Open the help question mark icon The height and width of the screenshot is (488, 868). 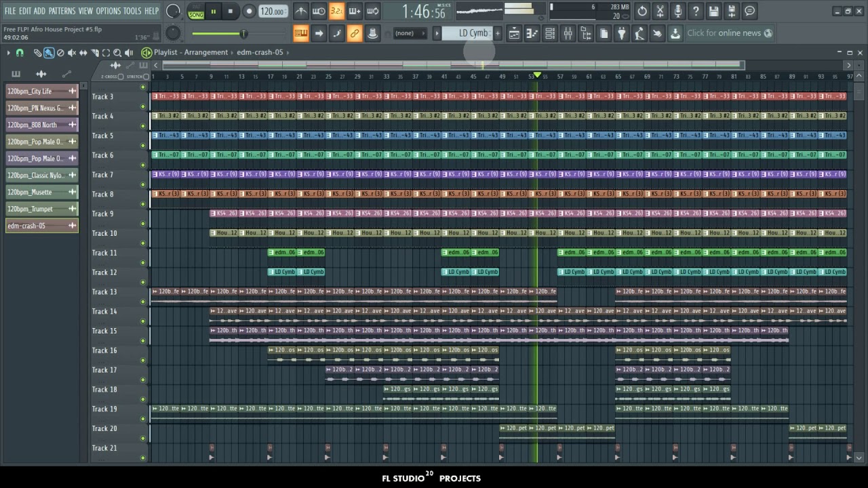pos(696,11)
